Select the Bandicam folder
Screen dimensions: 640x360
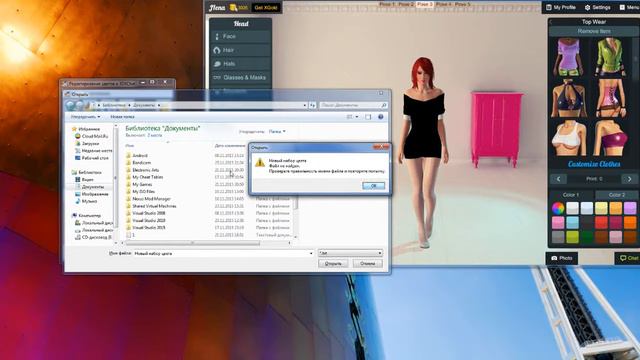click(141, 162)
